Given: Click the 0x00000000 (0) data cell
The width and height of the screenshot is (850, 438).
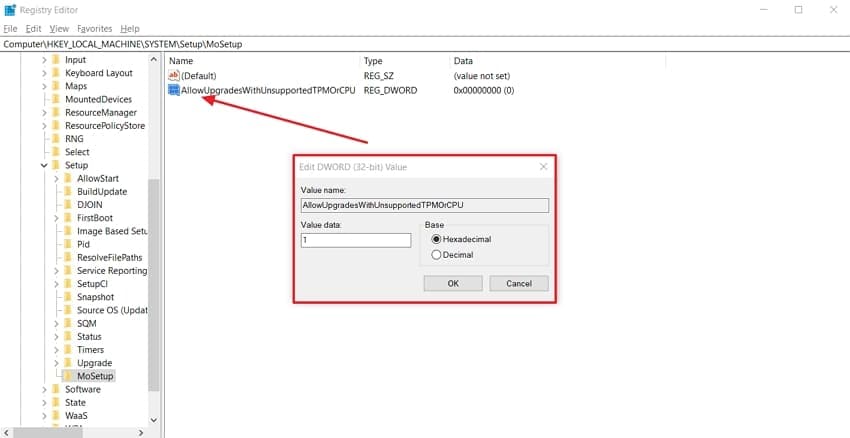Looking at the screenshot, I should point(484,91).
